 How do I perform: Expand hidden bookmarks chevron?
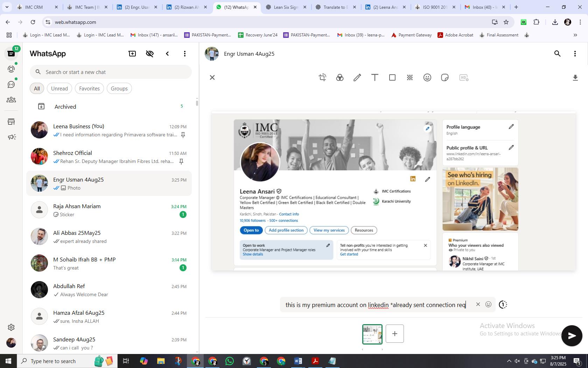575,35
